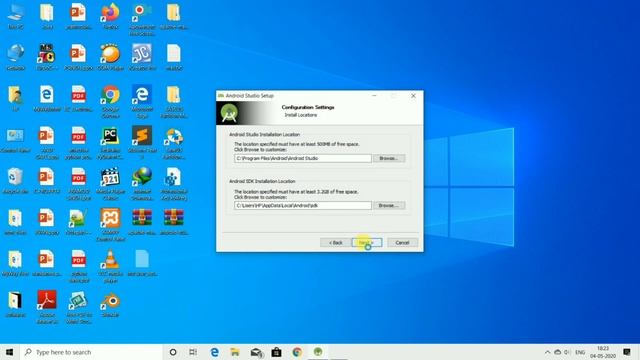Select the Internet Download Manager shortcut
This screenshot has height=360, width=640.
click(x=142, y=184)
